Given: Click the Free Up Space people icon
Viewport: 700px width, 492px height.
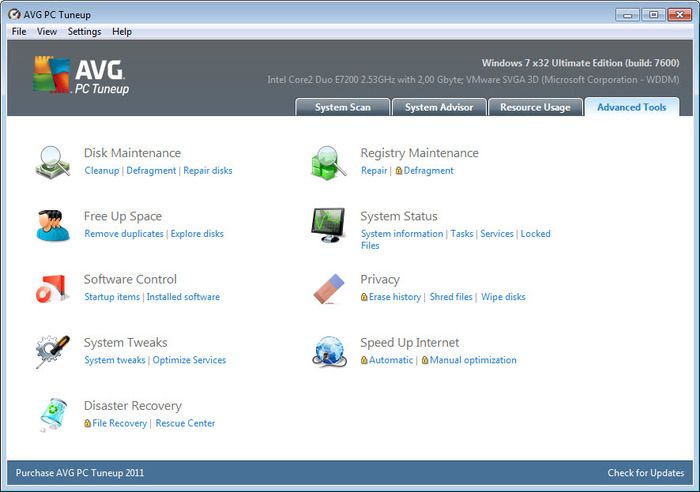Looking at the screenshot, I should tap(53, 225).
